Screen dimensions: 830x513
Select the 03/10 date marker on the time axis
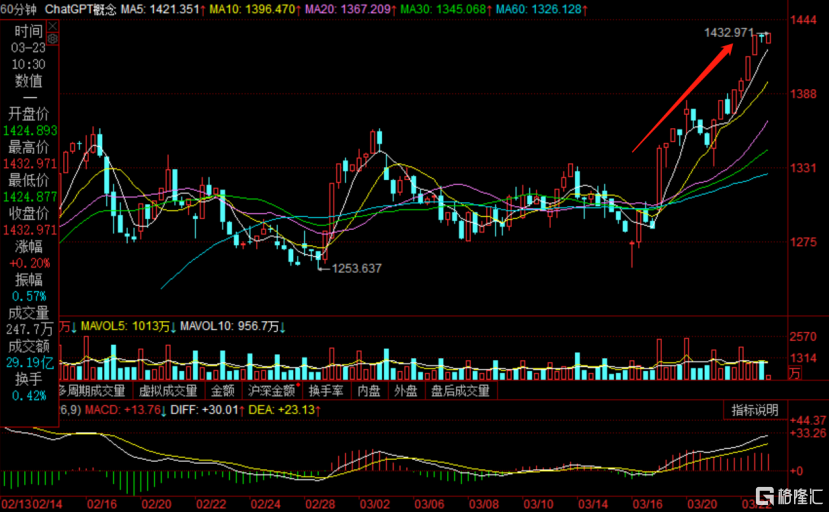point(539,504)
